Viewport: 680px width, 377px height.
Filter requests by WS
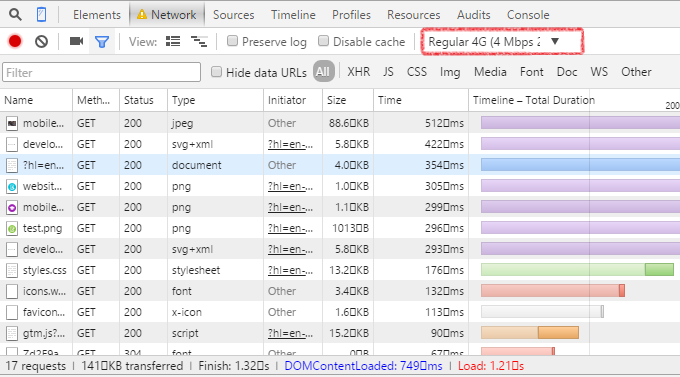pos(599,72)
